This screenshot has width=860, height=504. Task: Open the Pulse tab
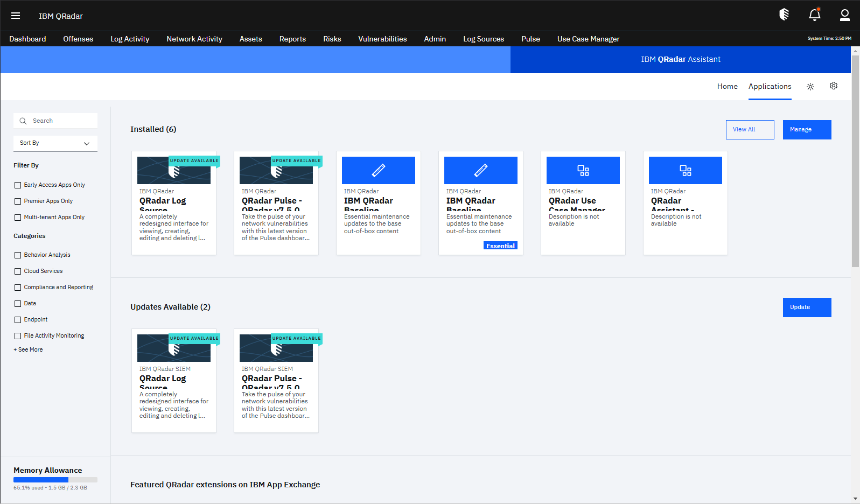point(530,39)
